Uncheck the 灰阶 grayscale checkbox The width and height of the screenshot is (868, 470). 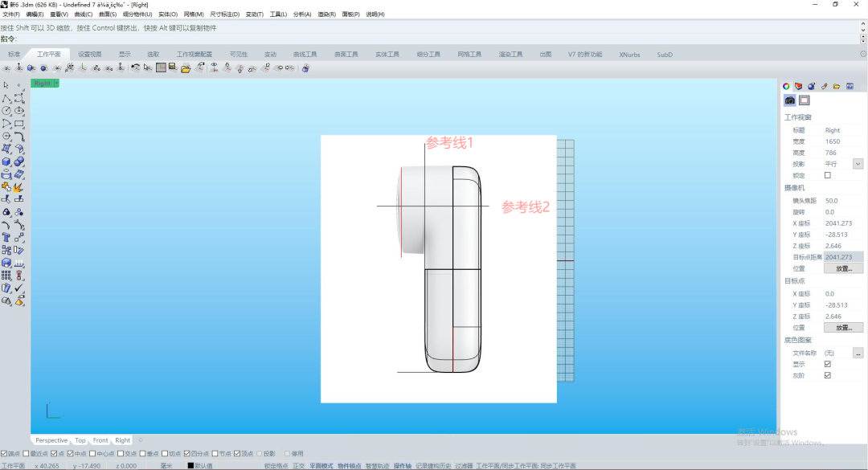pyautogui.click(x=828, y=375)
